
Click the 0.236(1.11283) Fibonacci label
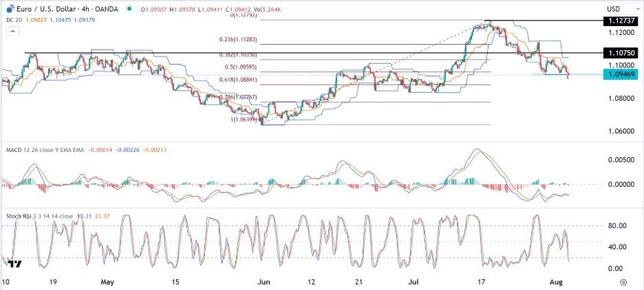point(239,40)
